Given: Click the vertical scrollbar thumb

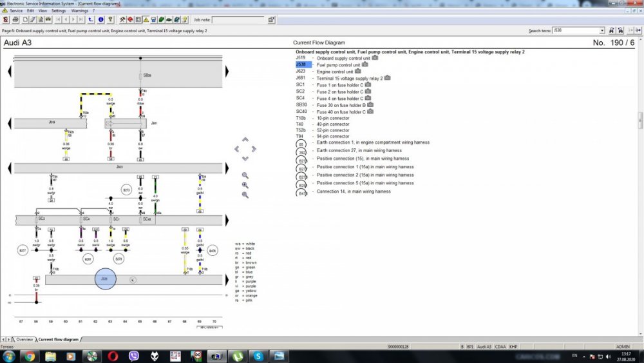Looking at the screenshot, I should pyautogui.click(x=640, y=121).
